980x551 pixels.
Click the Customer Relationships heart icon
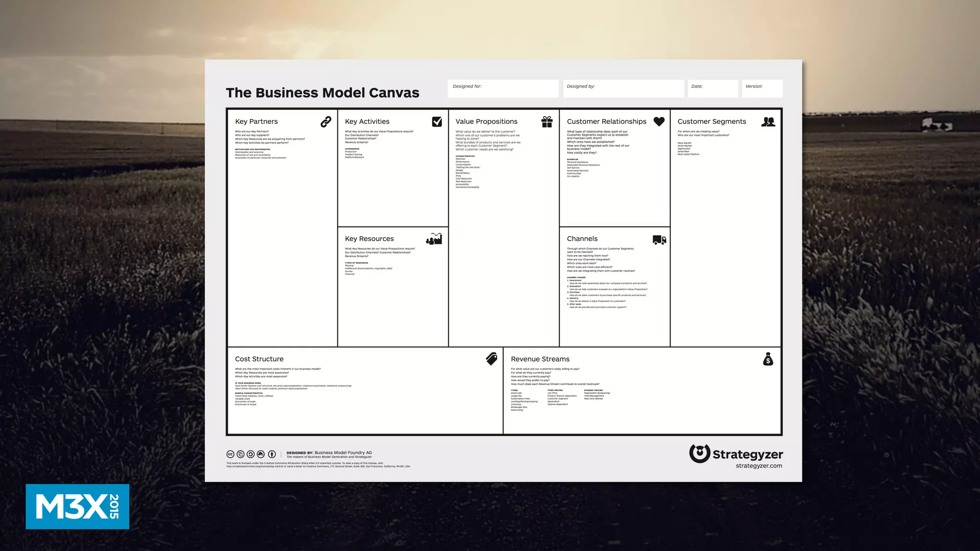(659, 121)
